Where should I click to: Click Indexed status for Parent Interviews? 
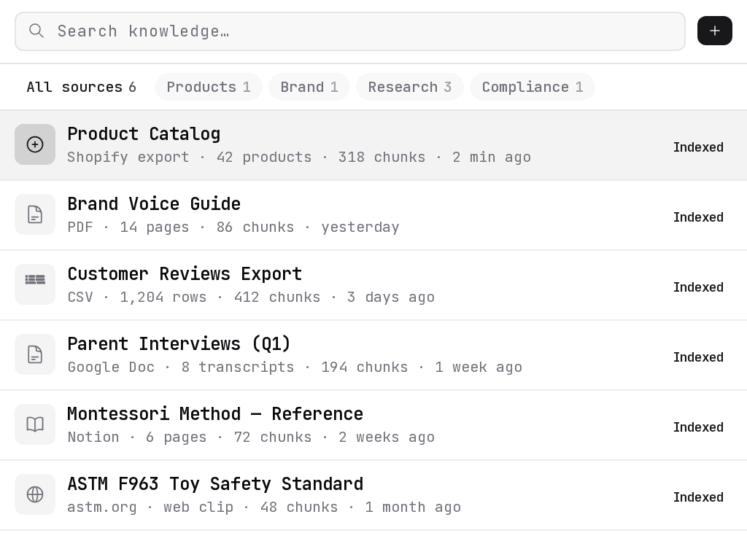tap(698, 357)
